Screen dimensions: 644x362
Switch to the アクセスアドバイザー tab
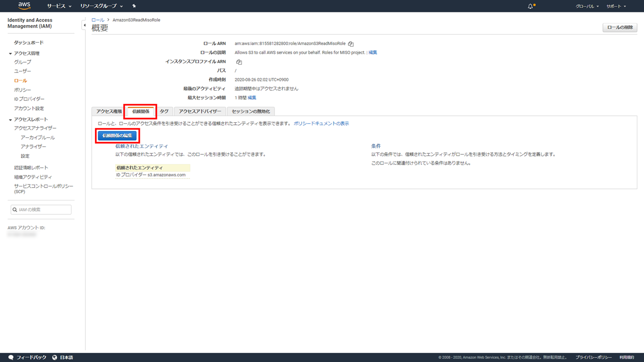coord(200,111)
